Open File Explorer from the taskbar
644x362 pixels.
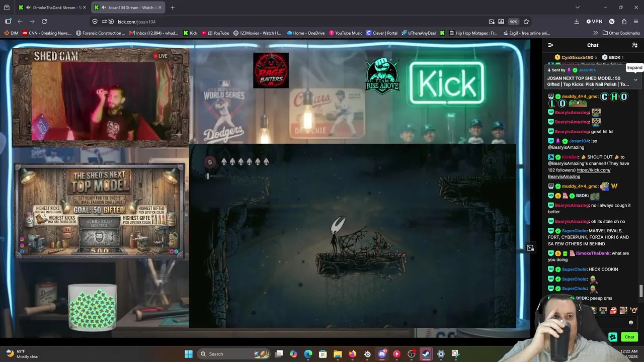click(x=338, y=354)
